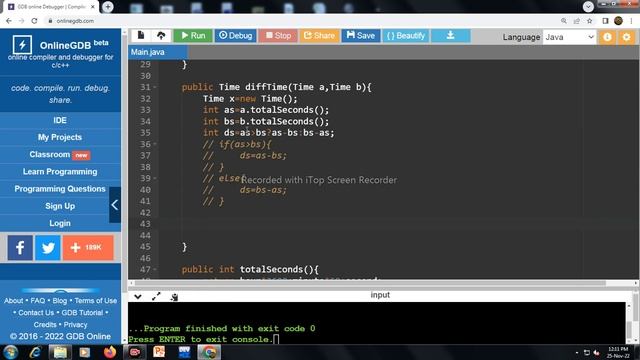Screen dimensions: 640x360
Task: Click Login in the sidebar
Action: (x=60, y=223)
